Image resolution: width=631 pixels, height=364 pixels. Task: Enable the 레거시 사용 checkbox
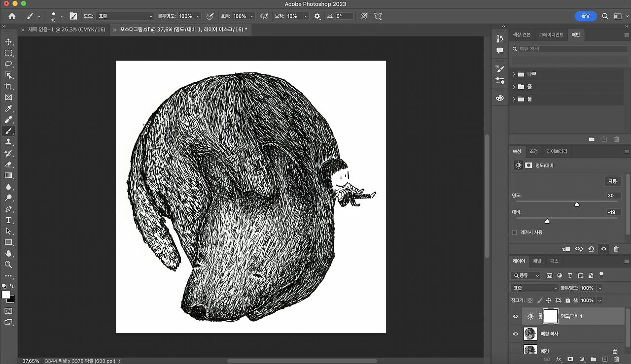[515, 232]
